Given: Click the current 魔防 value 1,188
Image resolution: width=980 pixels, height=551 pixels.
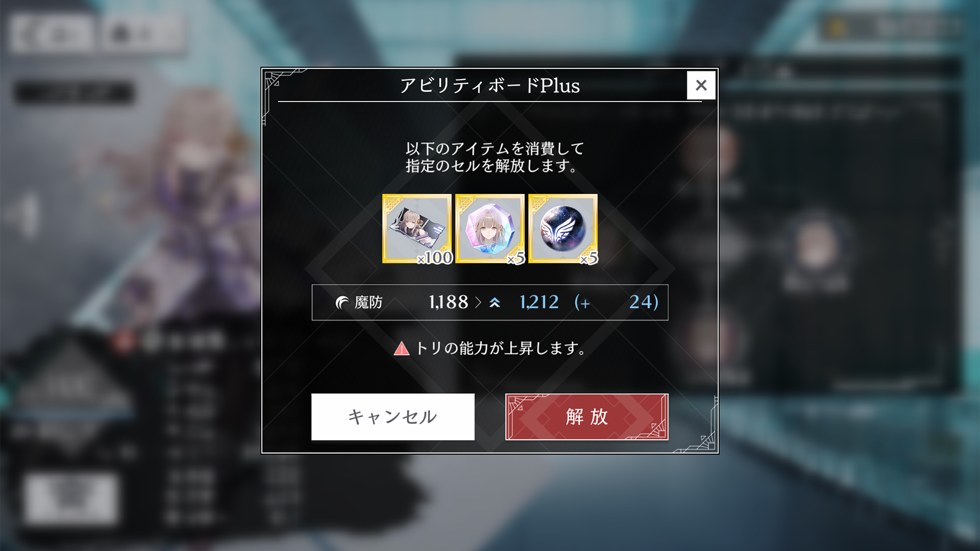Looking at the screenshot, I should tap(448, 302).
